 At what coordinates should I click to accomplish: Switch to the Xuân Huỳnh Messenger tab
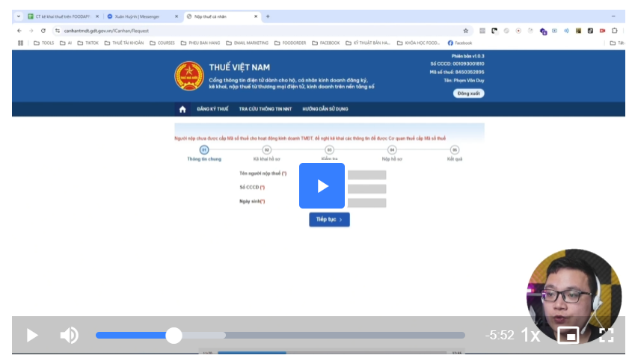point(140,16)
